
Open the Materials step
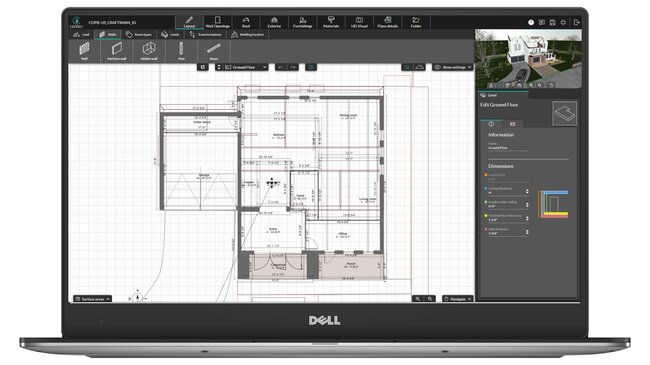[331, 22]
